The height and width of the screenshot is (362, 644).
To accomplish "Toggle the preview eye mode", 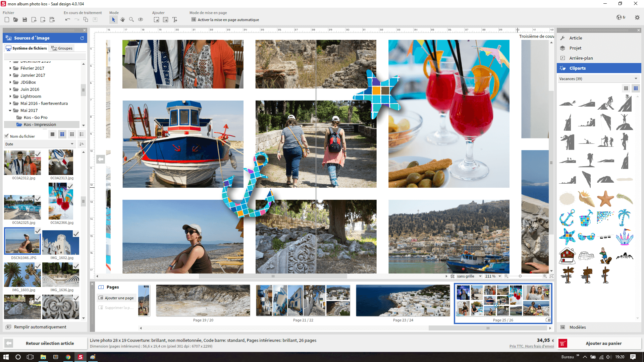I will (141, 20).
